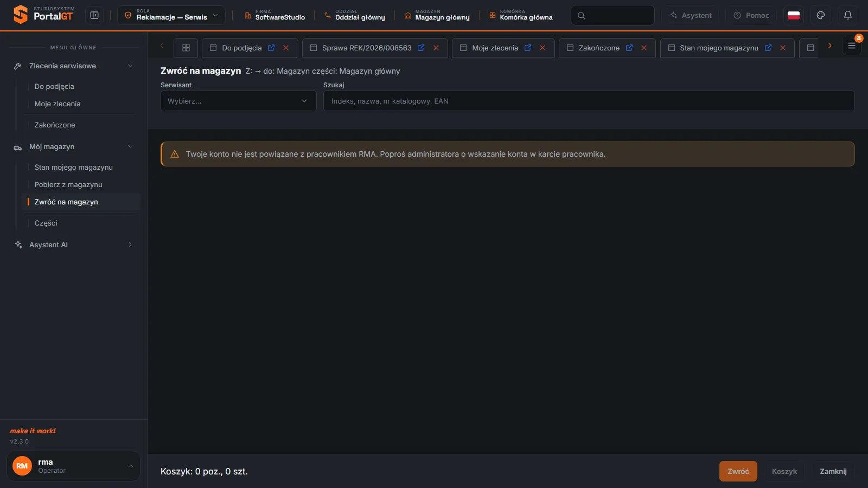Open the notifications bell
868x488 pixels.
click(847, 15)
